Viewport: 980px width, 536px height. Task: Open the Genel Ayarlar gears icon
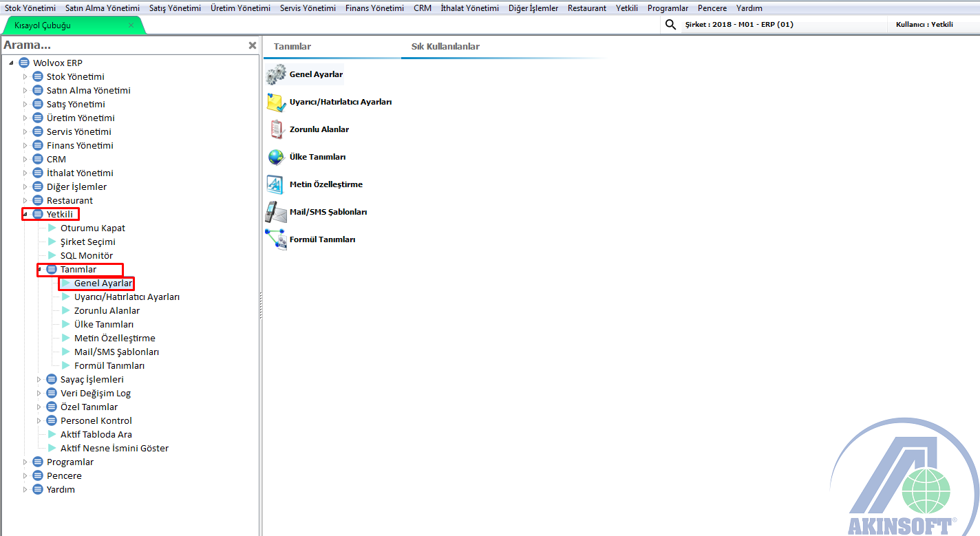(x=276, y=74)
